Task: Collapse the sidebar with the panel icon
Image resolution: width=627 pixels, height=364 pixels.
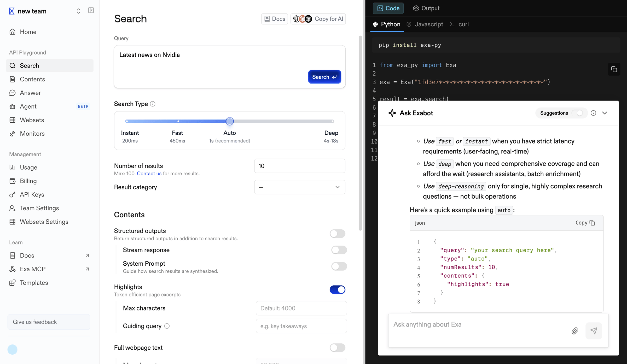Action: 91,10
